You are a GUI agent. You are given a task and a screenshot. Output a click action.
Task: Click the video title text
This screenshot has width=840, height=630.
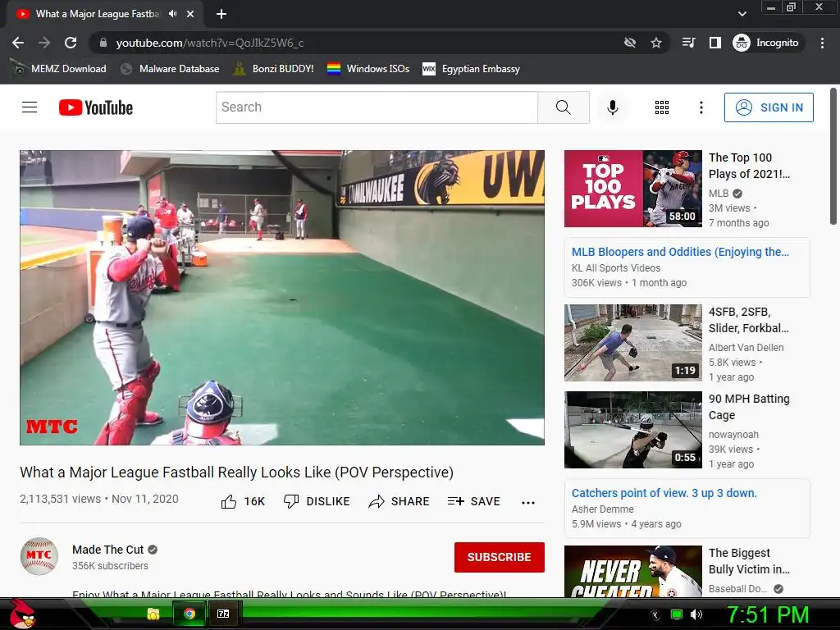click(237, 472)
